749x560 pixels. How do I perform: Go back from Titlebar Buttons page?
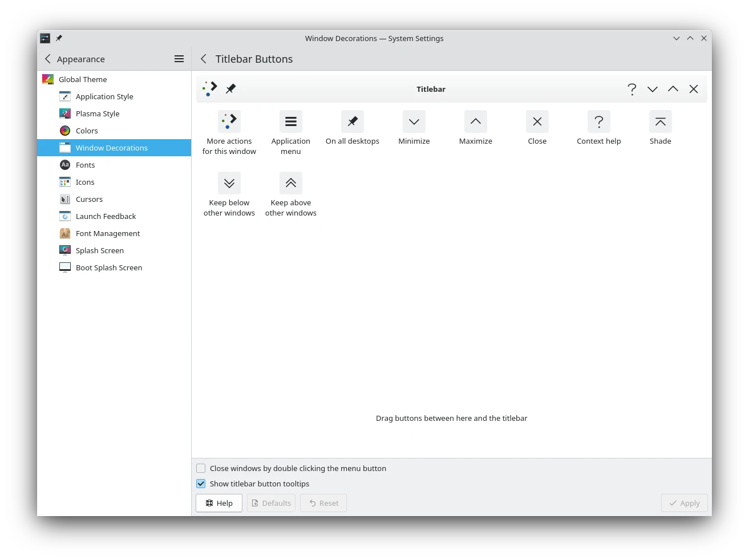(x=204, y=59)
